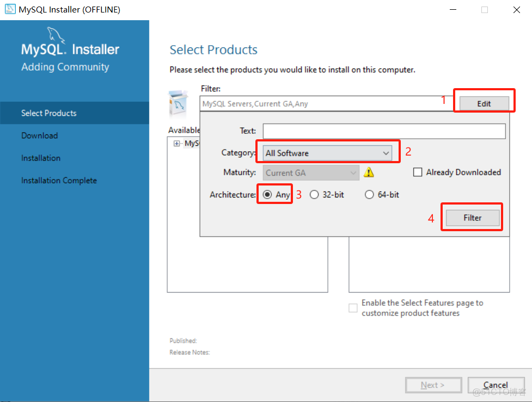Open the Maturity dropdown showing Current GA
The image size is (532, 402).
pos(311,173)
